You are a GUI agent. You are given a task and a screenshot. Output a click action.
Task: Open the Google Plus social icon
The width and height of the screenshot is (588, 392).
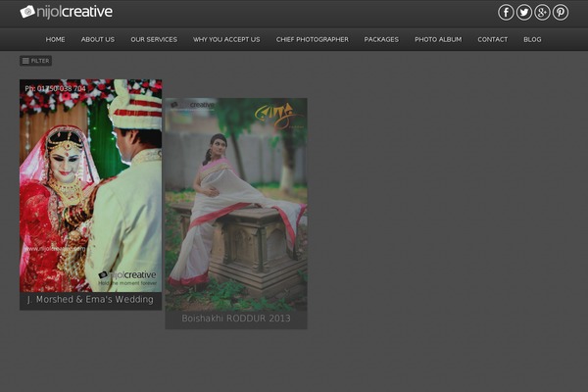(x=542, y=13)
